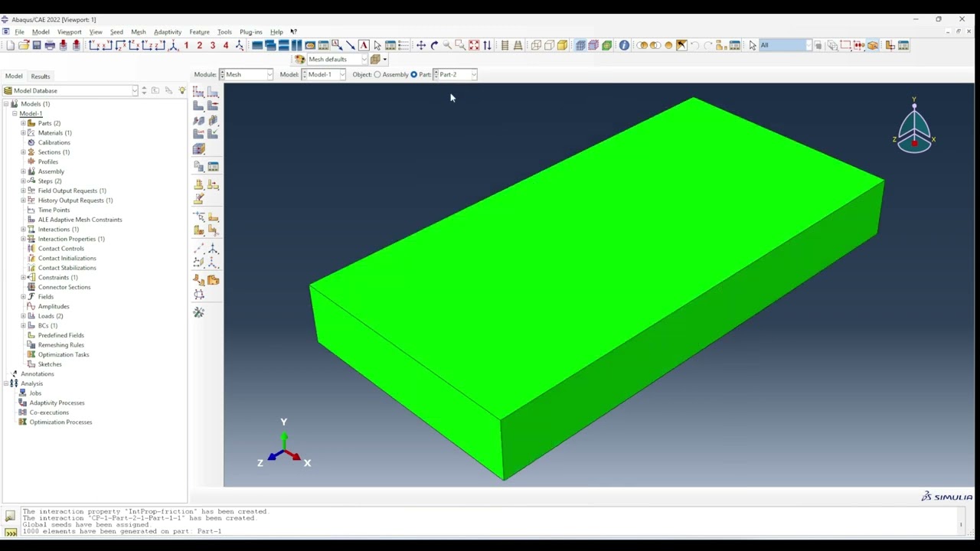The width and height of the screenshot is (980, 551).
Task: Select ALE Adaptive Mesh Constraints item
Action: [x=80, y=220]
